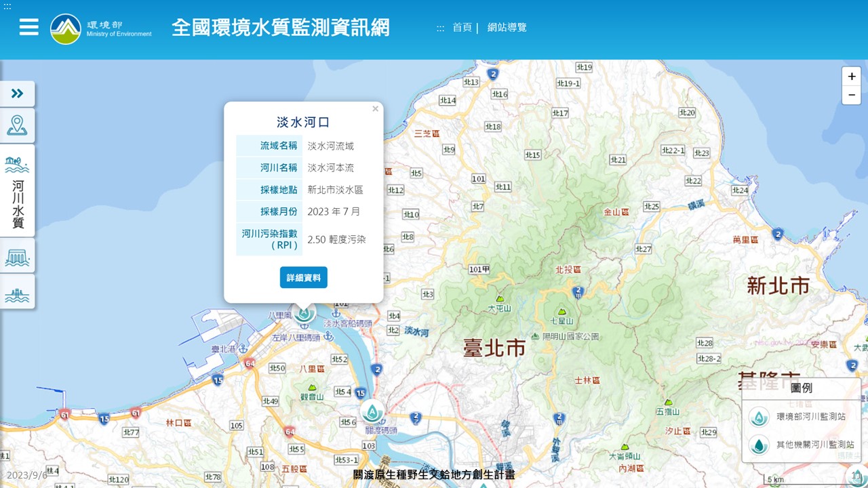Click the sampling month 2023 年 7 月
This screenshot has height=488, width=868.
tap(334, 211)
